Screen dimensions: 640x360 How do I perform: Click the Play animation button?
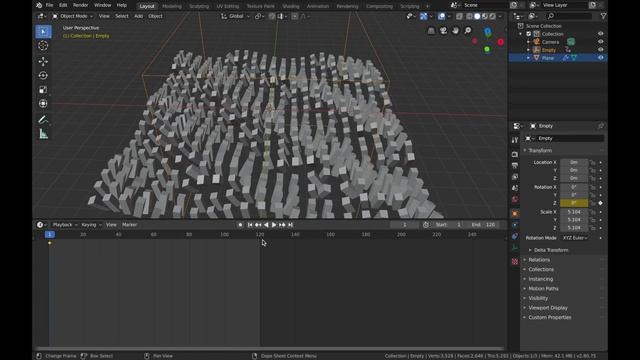(274, 225)
